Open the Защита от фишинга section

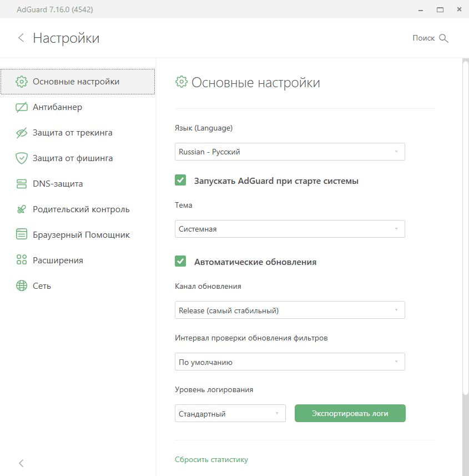pos(78,158)
